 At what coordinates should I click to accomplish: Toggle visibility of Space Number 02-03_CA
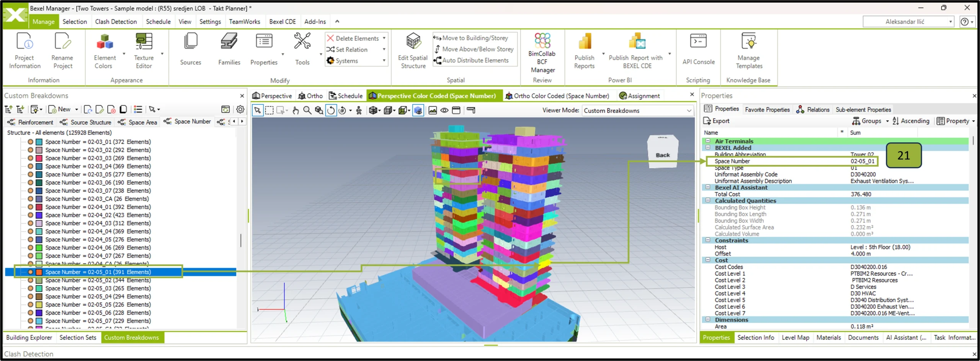tap(30, 199)
